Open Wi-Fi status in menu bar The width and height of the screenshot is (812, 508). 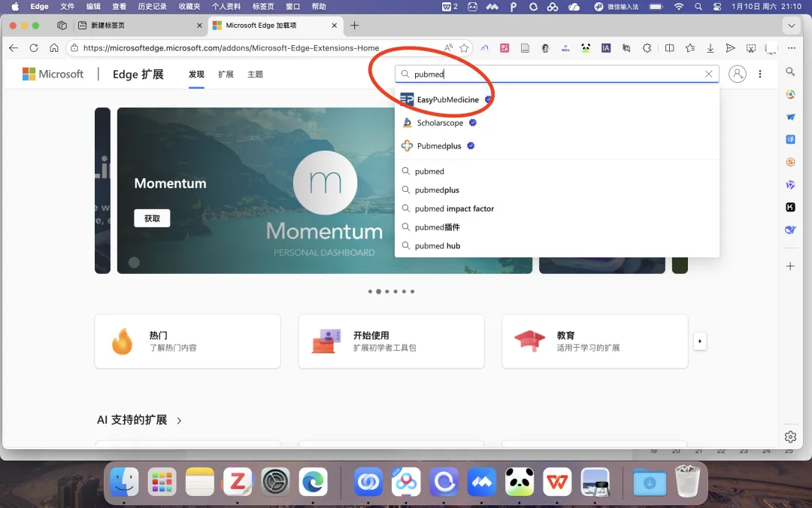tap(678, 6)
